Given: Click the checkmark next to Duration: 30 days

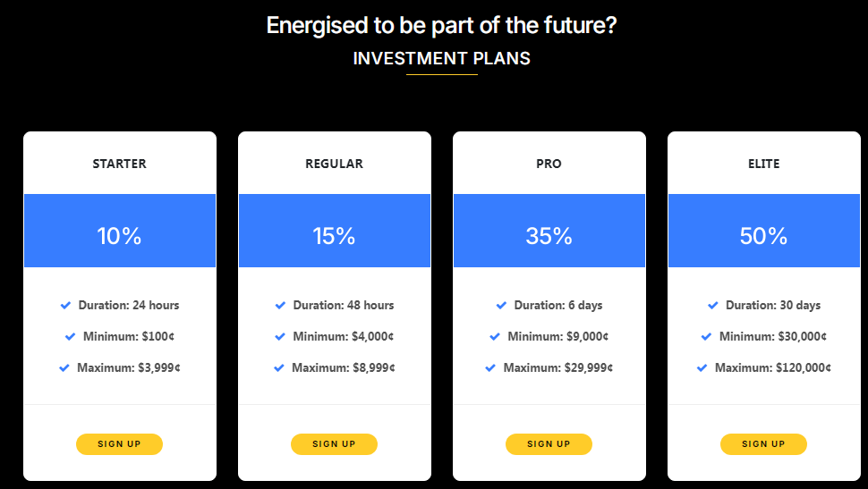Looking at the screenshot, I should pos(713,306).
